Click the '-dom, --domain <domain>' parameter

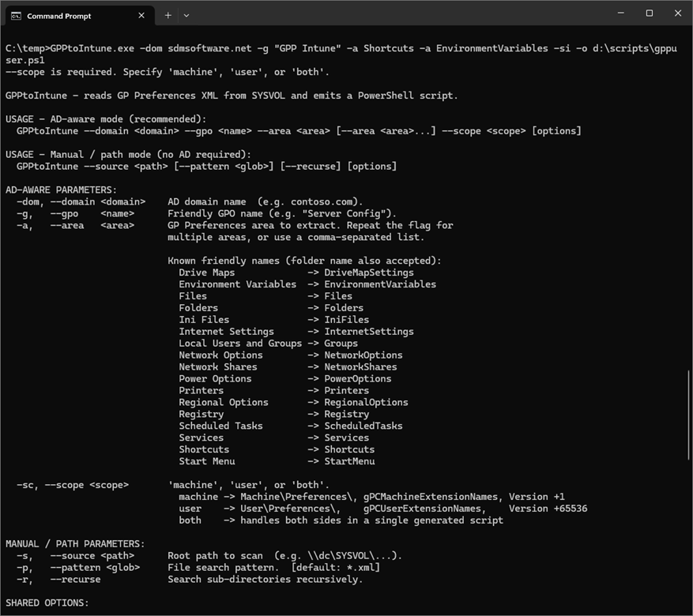pos(81,202)
